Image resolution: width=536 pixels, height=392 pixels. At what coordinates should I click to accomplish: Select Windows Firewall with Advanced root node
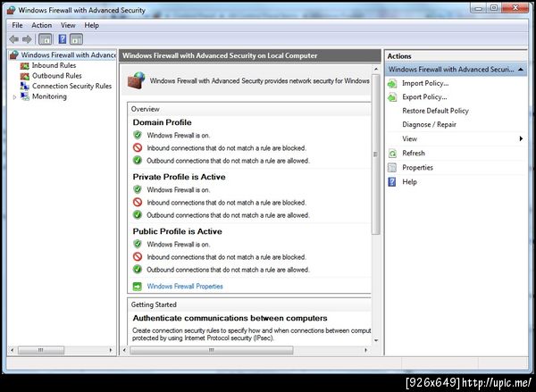pos(69,55)
